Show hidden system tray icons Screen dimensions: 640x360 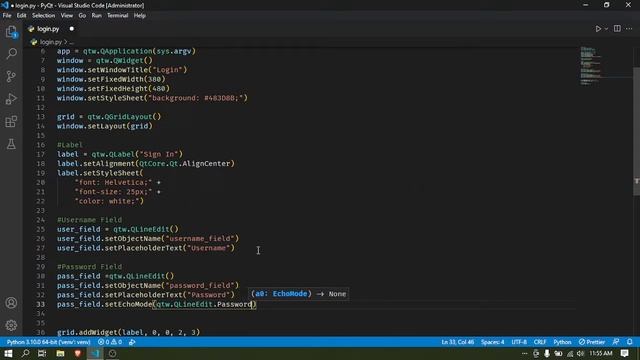(524, 353)
